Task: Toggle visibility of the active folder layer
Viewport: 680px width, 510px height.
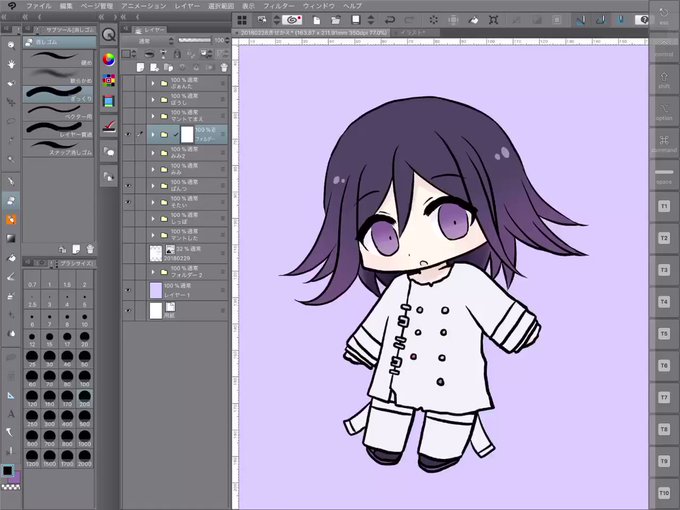Action: point(128,134)
